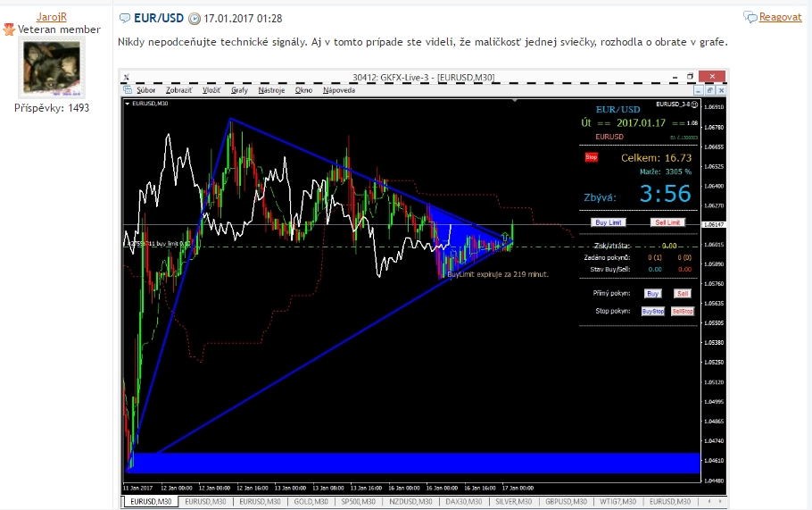Switch to the NZDUSD,M30 chart tab

[410, 502]
